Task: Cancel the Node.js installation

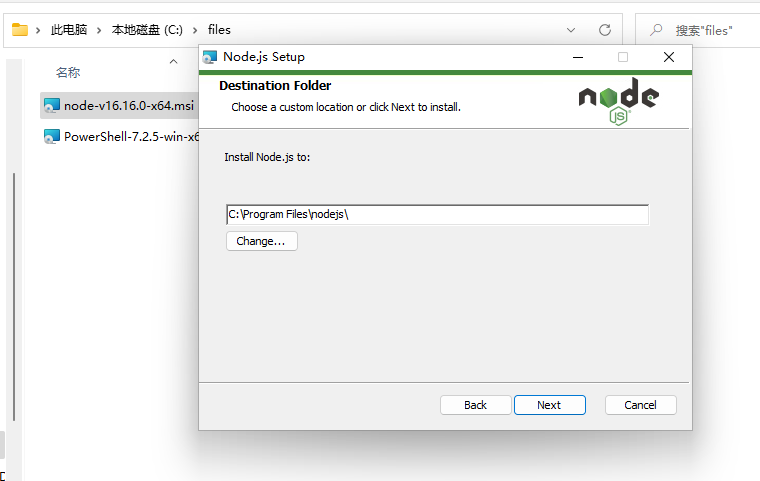Action: [x=640, y=405]
